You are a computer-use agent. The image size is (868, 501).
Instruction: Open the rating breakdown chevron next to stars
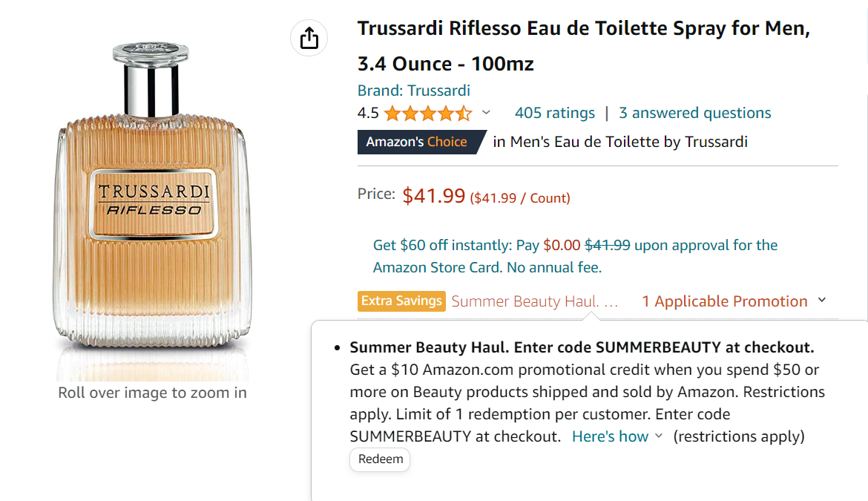coord(486,113)
